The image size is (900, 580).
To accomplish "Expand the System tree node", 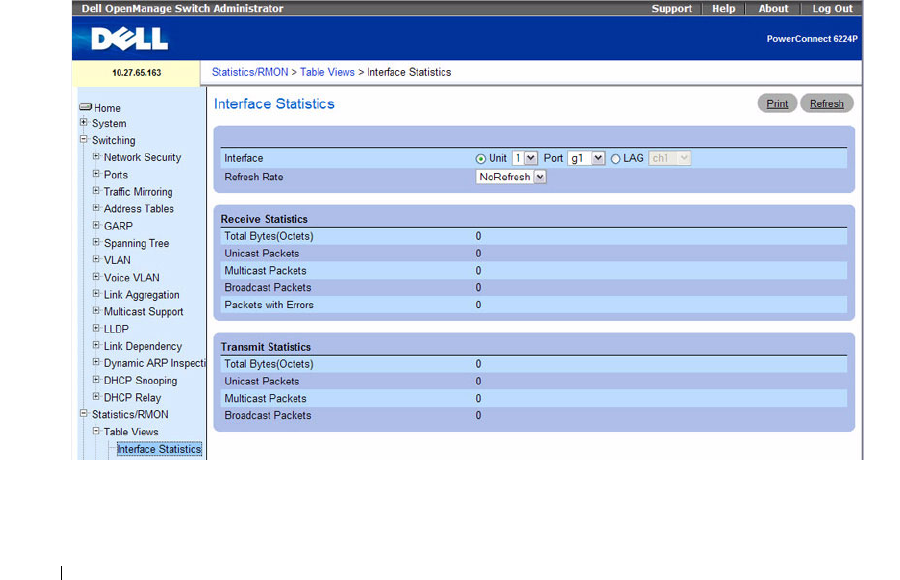I will point(84,122).
